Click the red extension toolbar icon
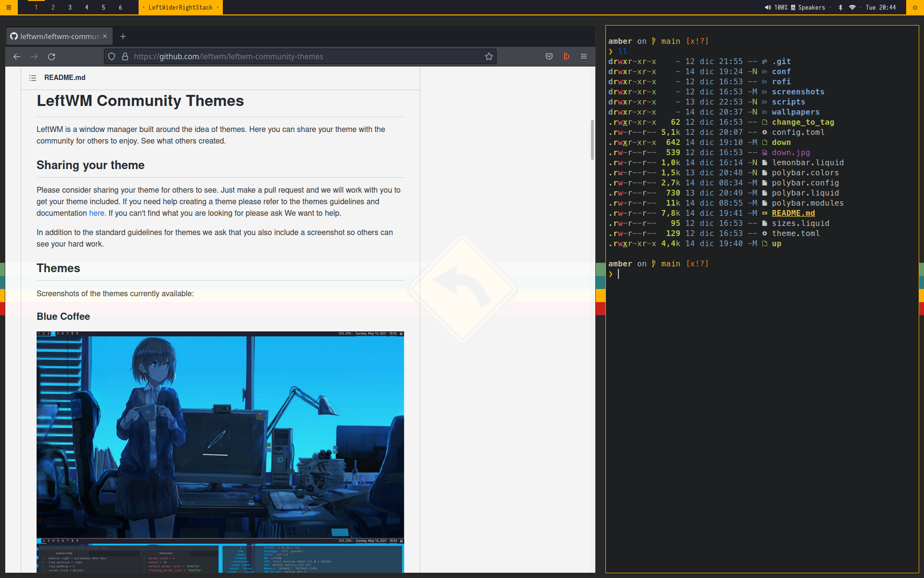This screenshot has width=924, height=578. [566, 56]
